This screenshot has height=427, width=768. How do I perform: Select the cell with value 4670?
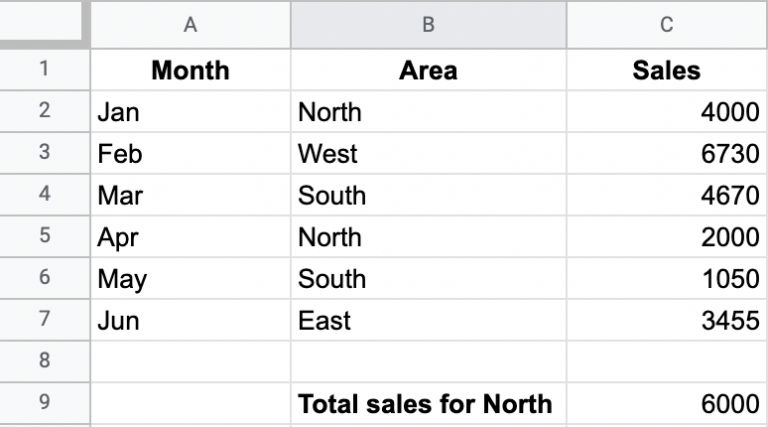pos(667,195)
